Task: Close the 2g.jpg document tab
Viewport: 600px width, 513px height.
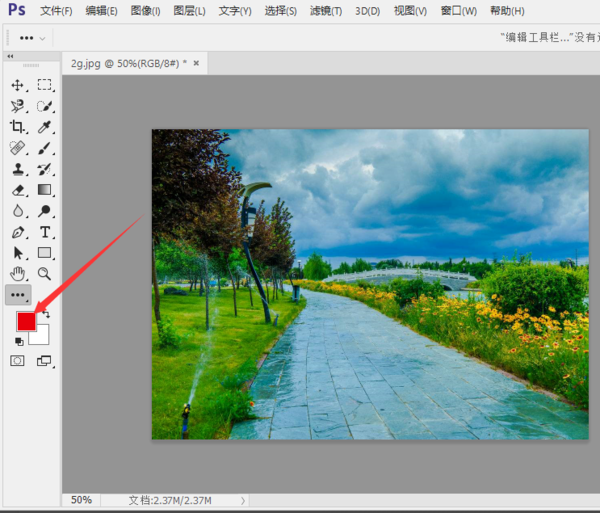Action: tap(196, 63)
